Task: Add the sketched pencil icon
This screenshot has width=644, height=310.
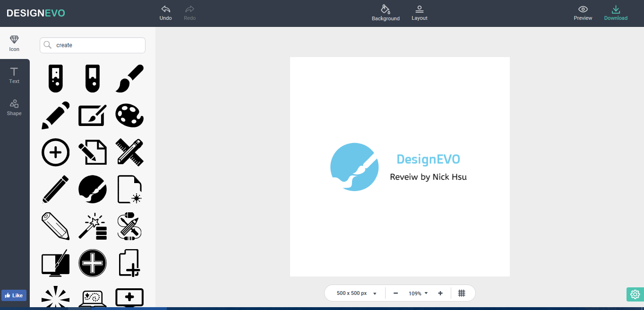Action: (56, 226)
